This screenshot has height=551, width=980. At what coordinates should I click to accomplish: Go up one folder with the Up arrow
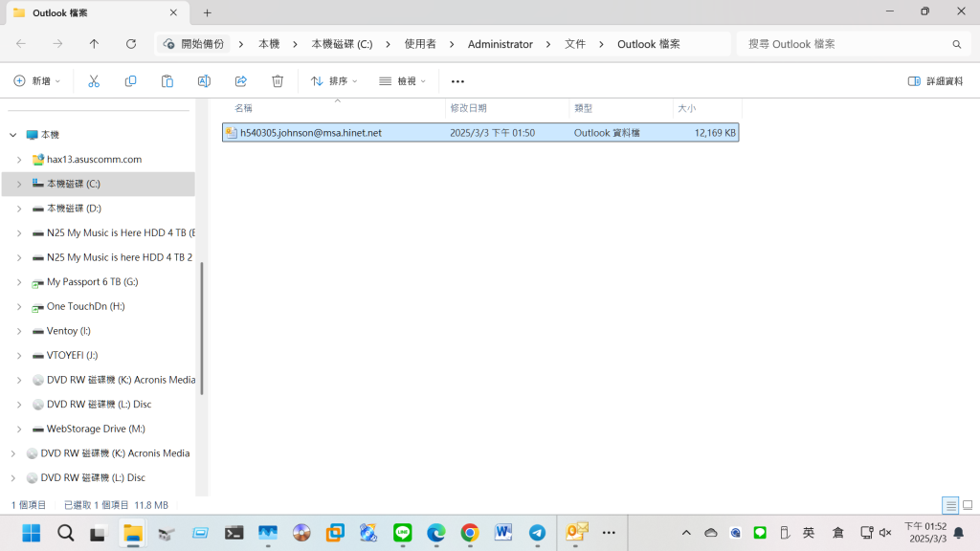point(94,44)
